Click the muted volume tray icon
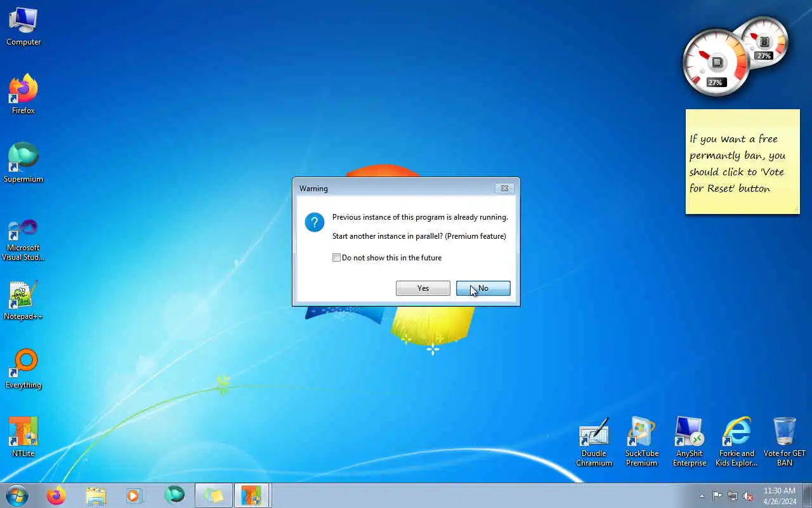 [x=749, y=496]
